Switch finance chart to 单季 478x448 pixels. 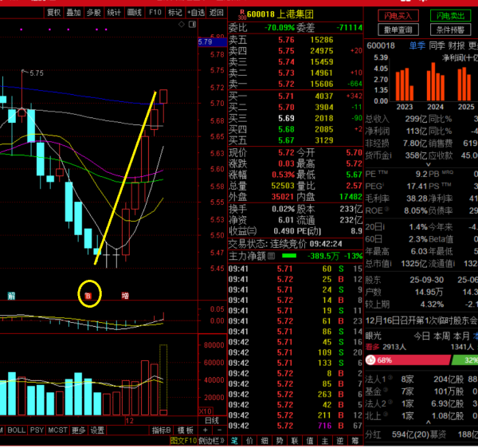coord(417,45)
